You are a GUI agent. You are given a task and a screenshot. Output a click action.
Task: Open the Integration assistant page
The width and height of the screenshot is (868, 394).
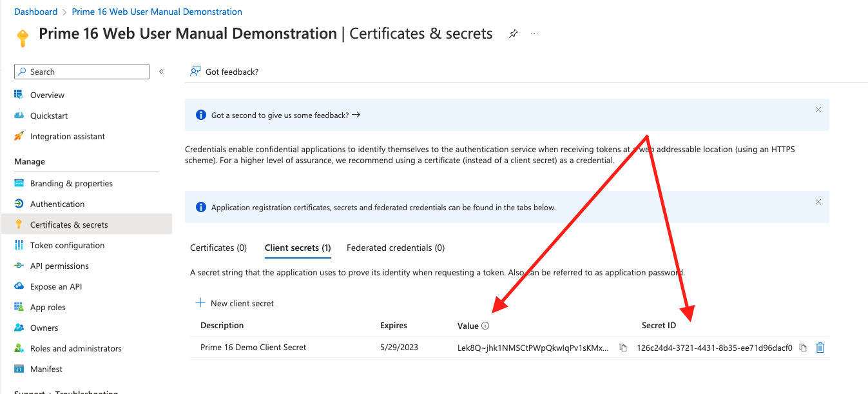[68, 136]
